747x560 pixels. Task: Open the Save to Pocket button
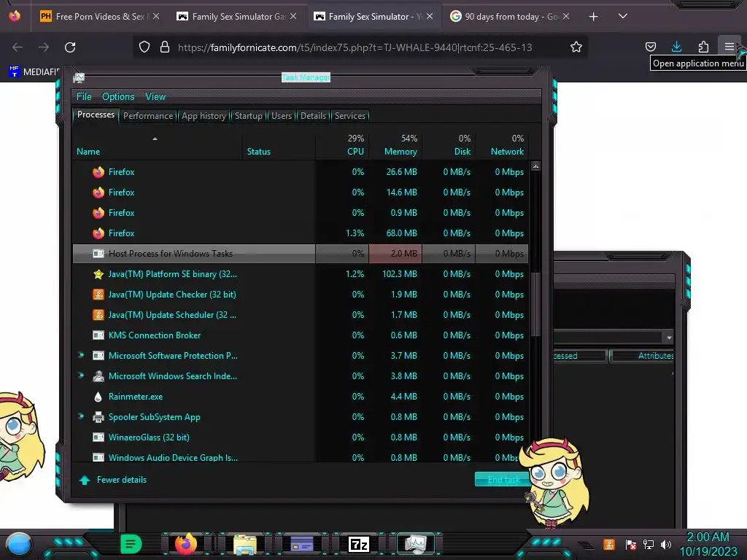click(x=650, y=47)
